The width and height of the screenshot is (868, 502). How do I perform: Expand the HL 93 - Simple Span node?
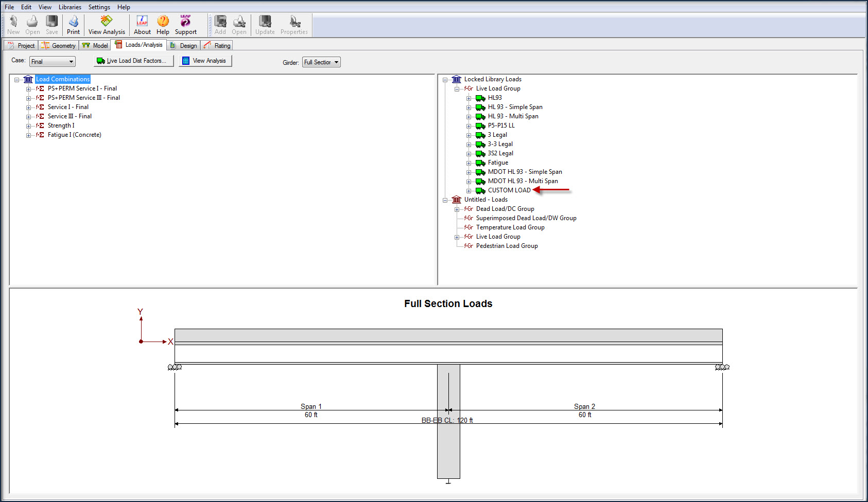pos(469,107)
